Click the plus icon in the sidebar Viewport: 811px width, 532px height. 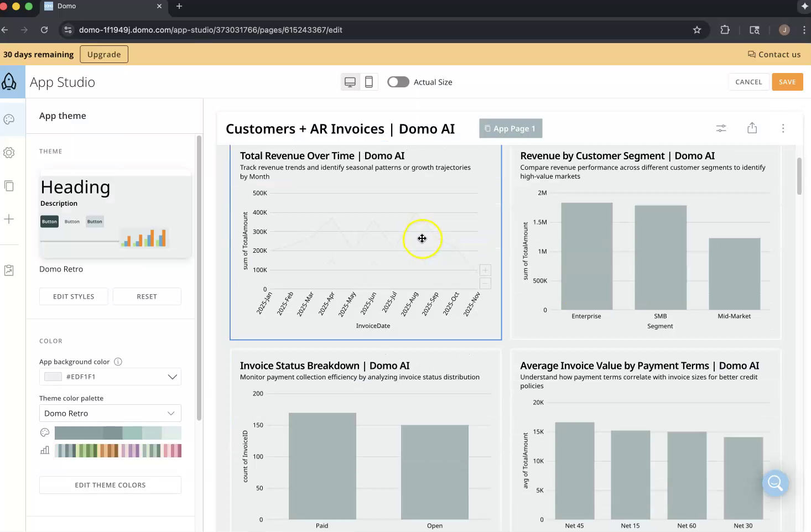coord(9,219)
